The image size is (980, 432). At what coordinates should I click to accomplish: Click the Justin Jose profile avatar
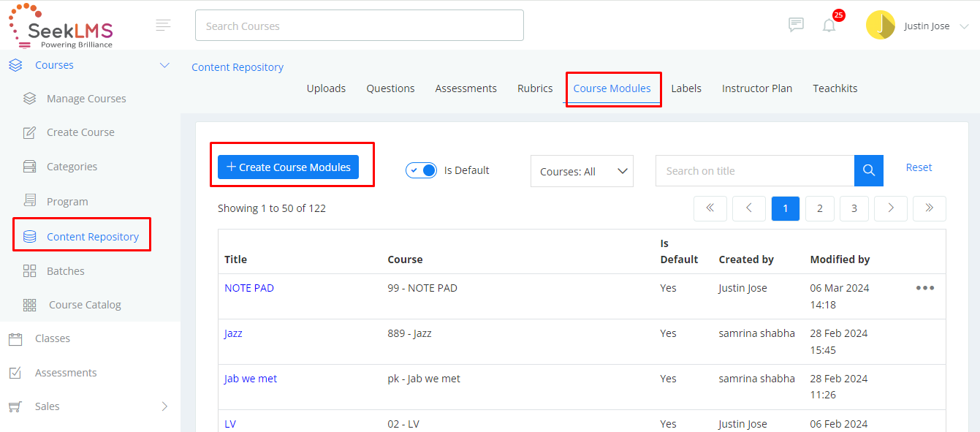[x=881, y=25]
